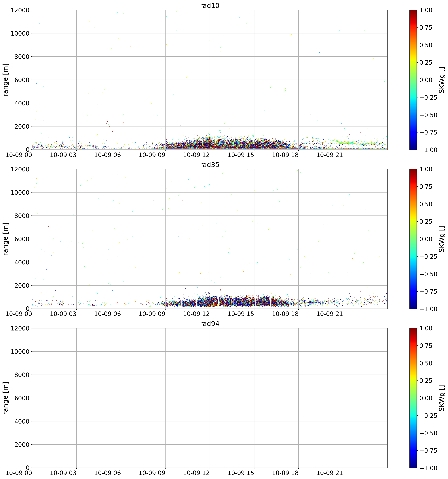Click the rad10 y-axis label range [m]
This screenshot has width=448, height=479.
pyautogui.click(x=5, y=80)
